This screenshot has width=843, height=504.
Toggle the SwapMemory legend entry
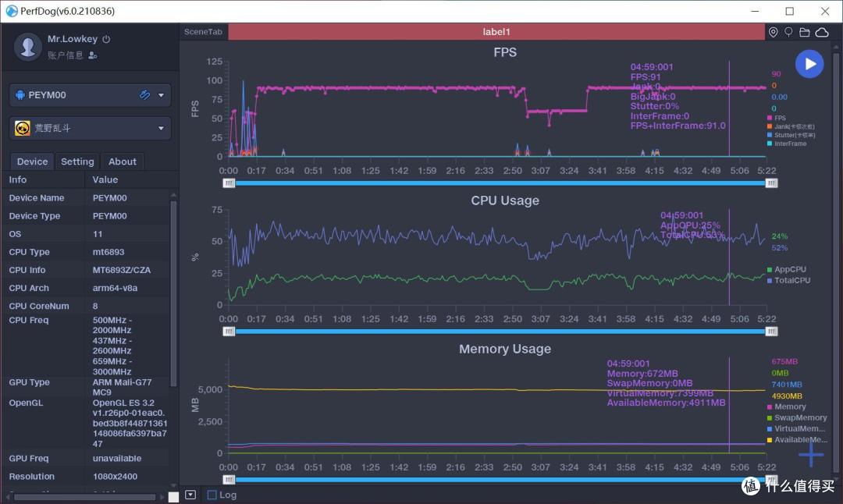tap(797, 417)
